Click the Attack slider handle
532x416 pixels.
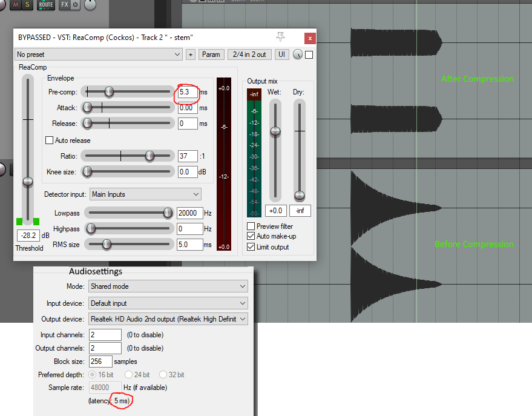pyautogui.click(x=88, y=108)
